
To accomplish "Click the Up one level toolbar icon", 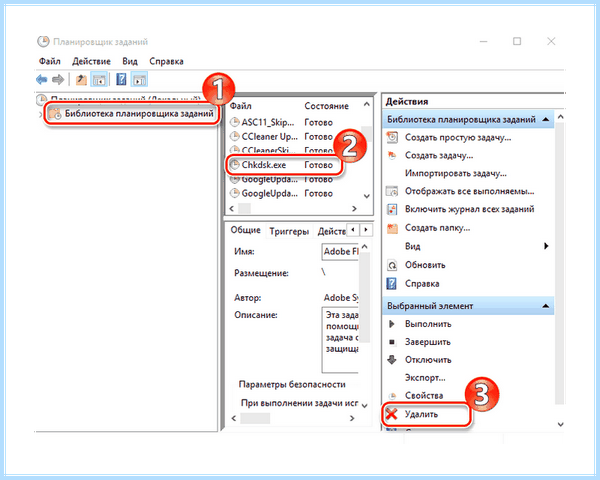I will click(81, 80).
